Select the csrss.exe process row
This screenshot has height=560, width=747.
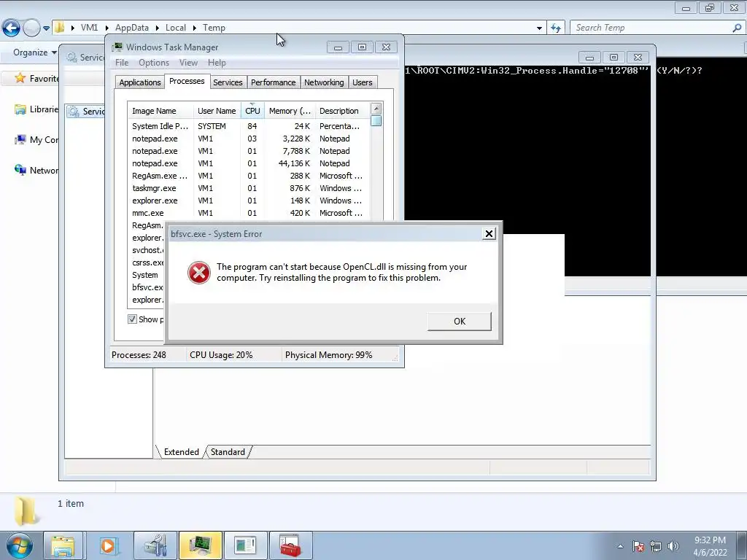pos(146,262)
